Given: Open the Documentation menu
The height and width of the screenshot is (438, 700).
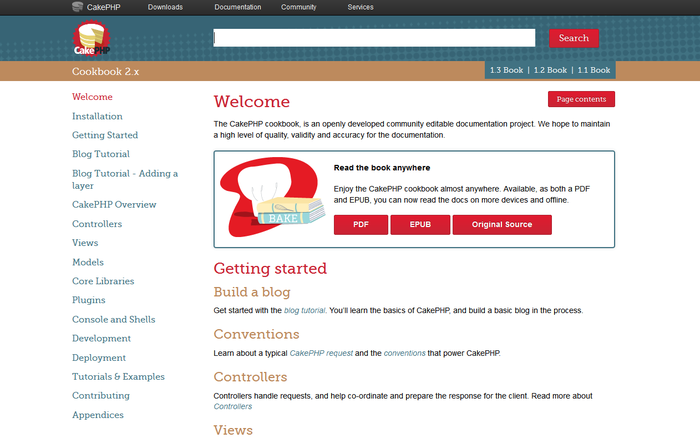Looking at the screenshot, I should [238, 7].
